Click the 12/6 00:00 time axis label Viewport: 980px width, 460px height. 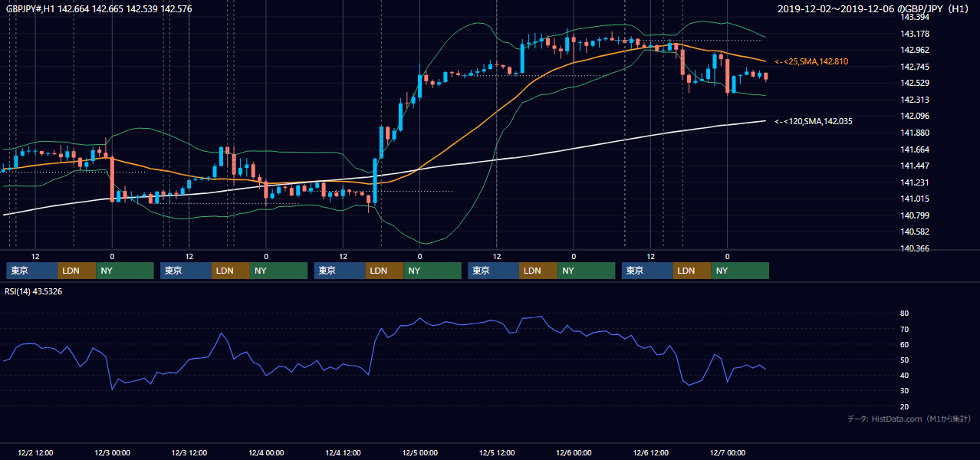click(x=574, y=453)
